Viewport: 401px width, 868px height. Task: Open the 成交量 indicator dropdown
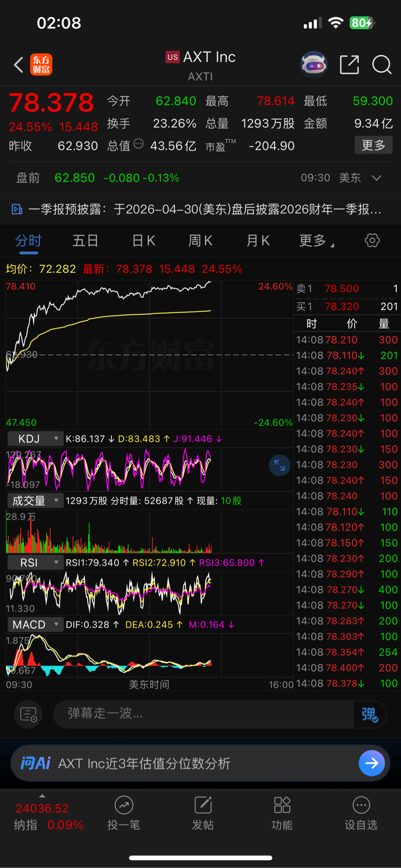pos(34,501)
